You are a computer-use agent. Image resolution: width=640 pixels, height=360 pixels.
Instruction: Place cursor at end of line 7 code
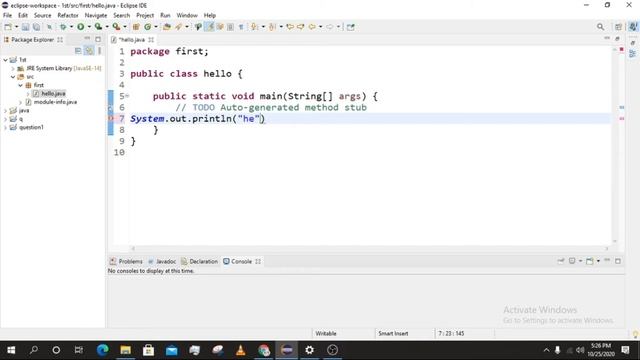click(x=265, y=119)
